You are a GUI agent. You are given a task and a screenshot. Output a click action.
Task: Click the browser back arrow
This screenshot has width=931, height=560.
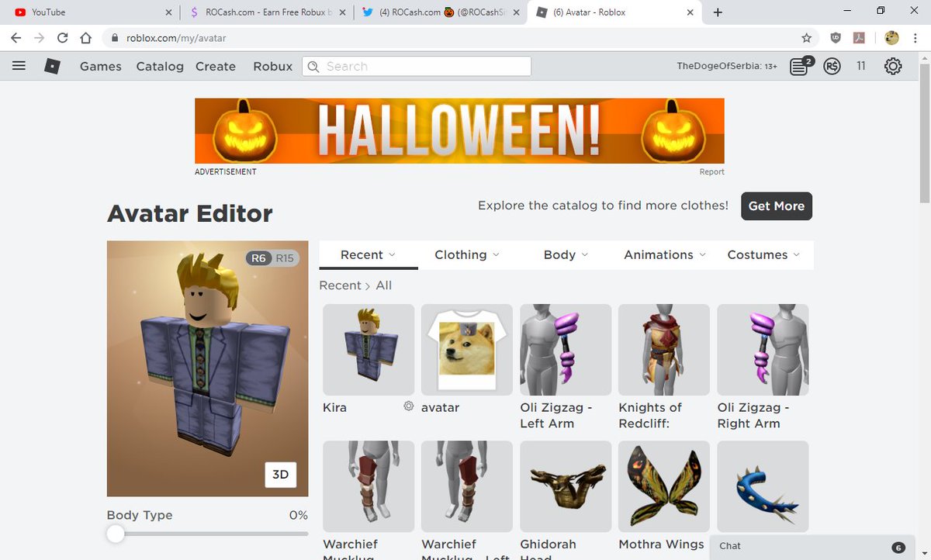pos(16,37)
